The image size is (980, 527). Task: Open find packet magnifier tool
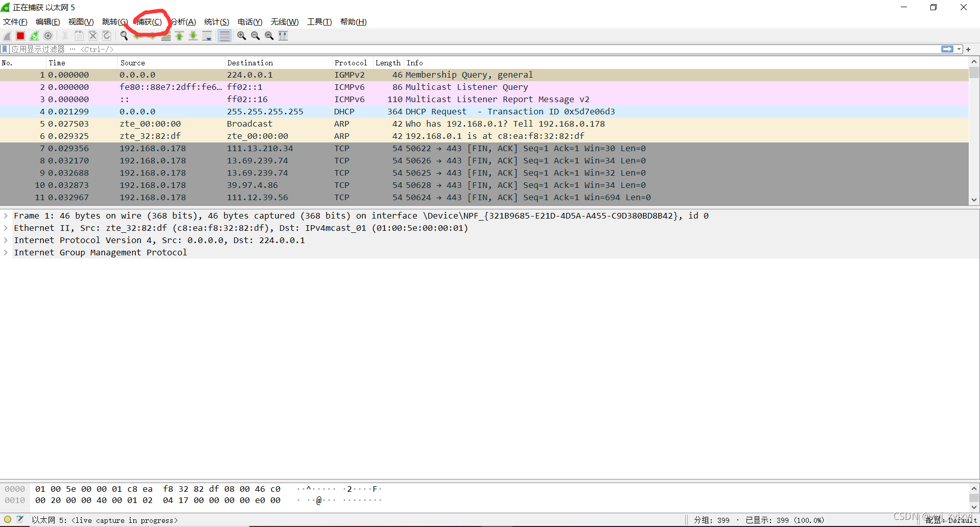pos(124,36)
